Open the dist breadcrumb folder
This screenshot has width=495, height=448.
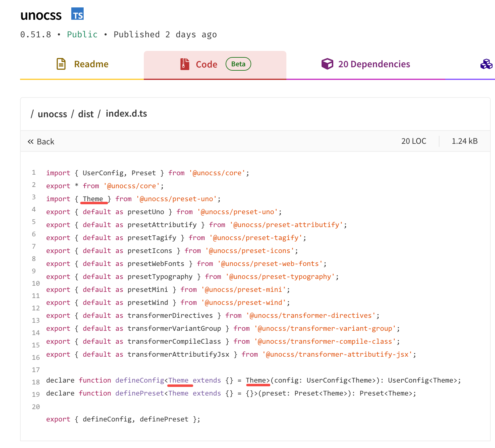[86, 114]
